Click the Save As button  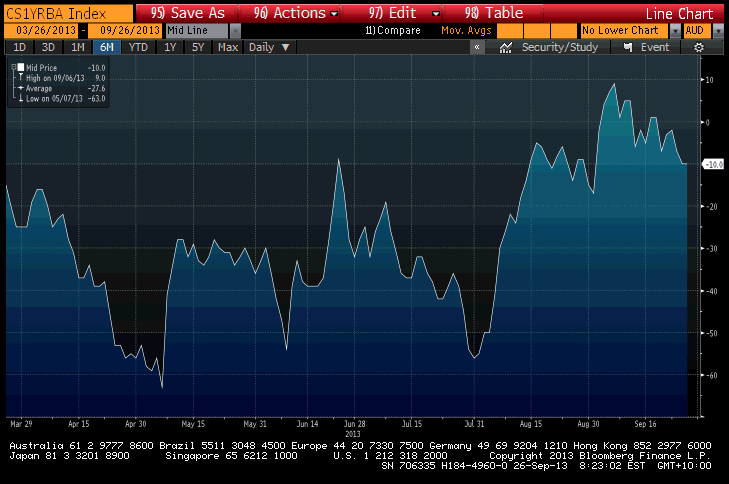187,13
